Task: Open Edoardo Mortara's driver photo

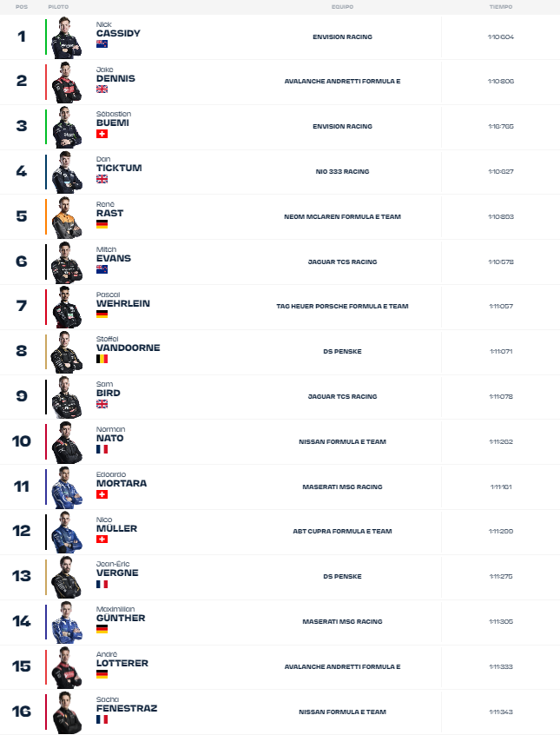Action: coord(66,487)
